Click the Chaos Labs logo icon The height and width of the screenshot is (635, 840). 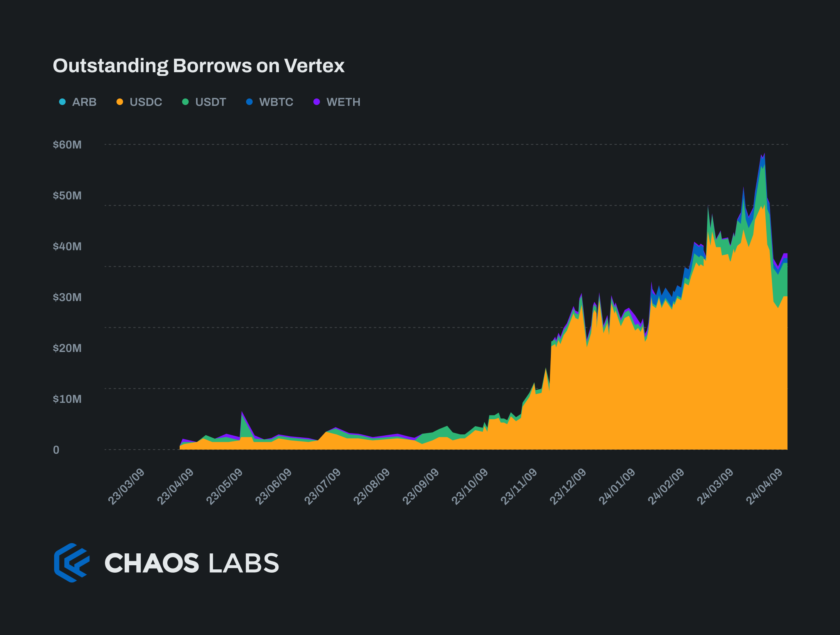(72, 562)
